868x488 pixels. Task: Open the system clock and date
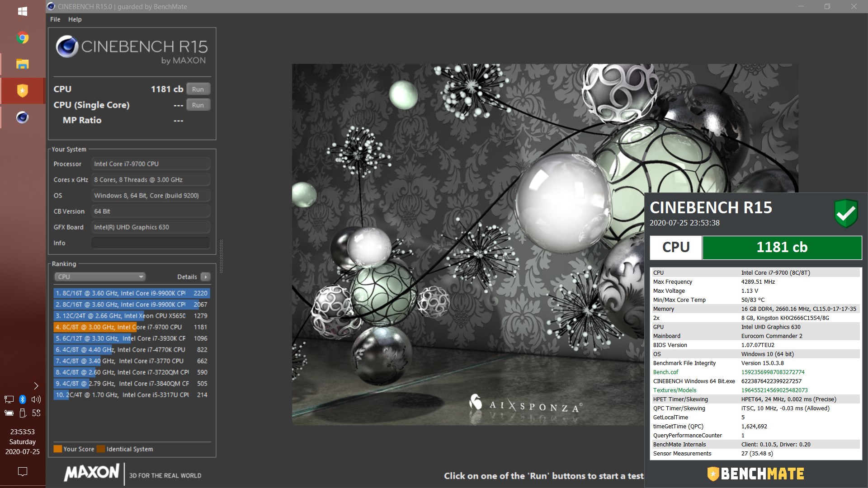click(x=23, y=442)
